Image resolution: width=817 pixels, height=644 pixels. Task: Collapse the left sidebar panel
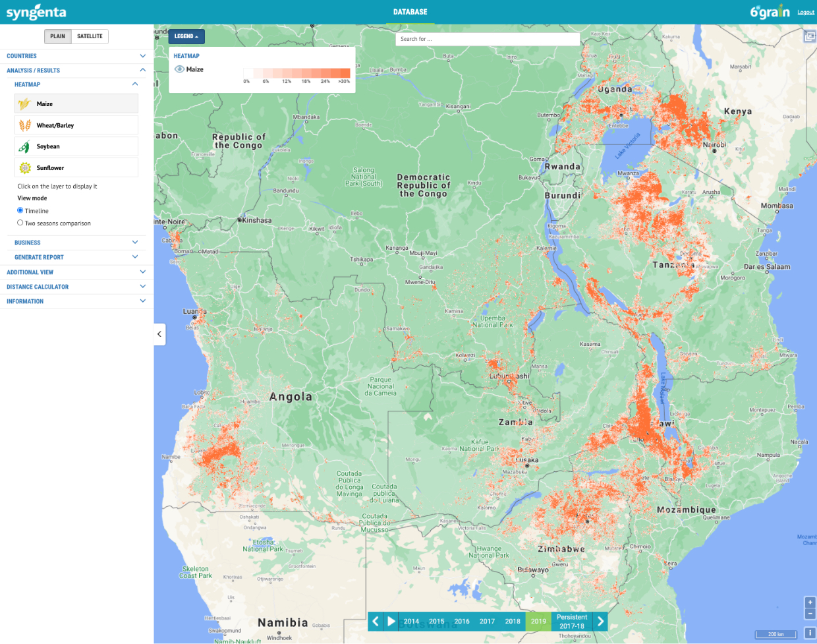tap(159, 334)
